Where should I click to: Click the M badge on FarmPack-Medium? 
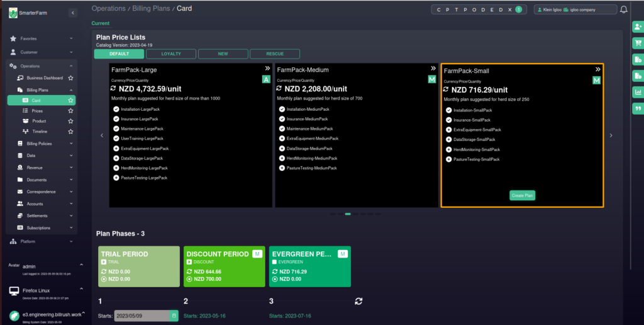pos(431,79)
